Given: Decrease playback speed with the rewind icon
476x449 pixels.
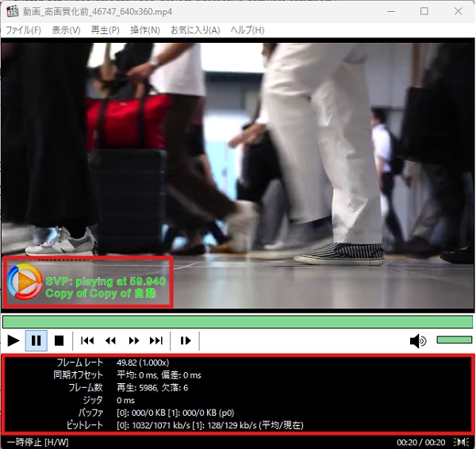Looking at the screenshot, I should [x=111, y=341].
